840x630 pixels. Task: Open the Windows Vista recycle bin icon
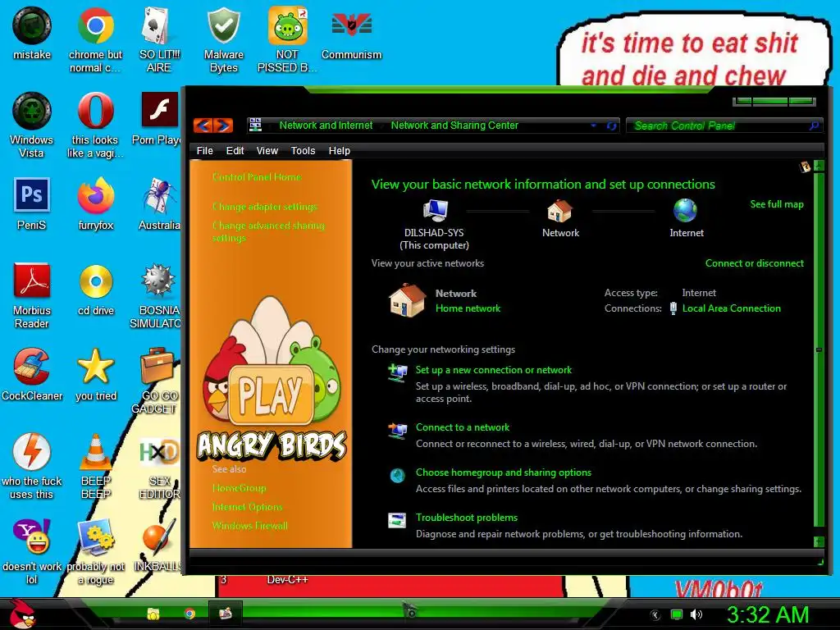pyautogui.click(x=32, y=125)
